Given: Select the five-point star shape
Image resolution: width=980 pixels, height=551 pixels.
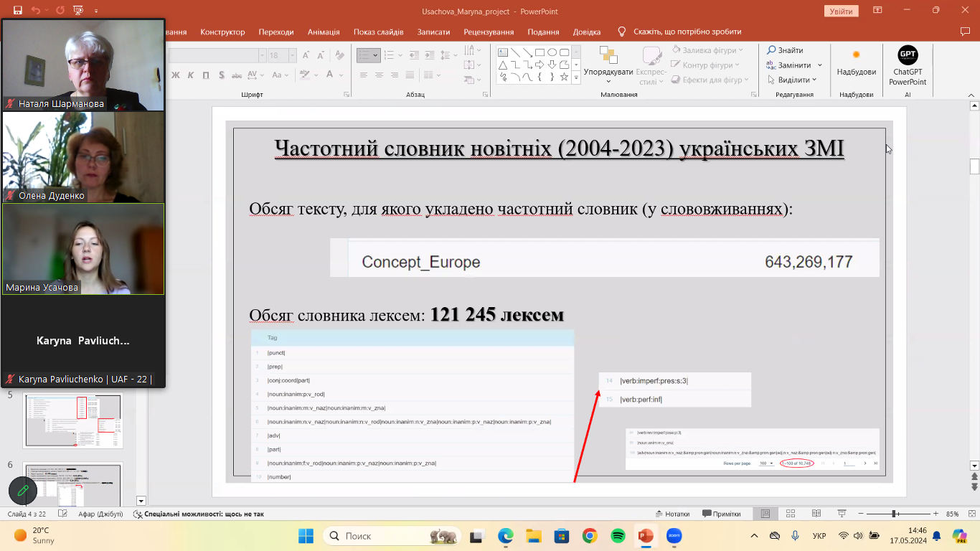Looking at the screenshot, I should point(565,77).
